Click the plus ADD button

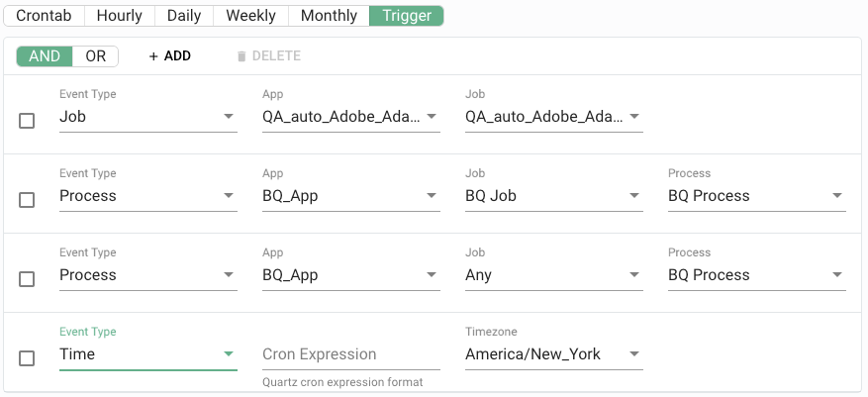[169, 56]
